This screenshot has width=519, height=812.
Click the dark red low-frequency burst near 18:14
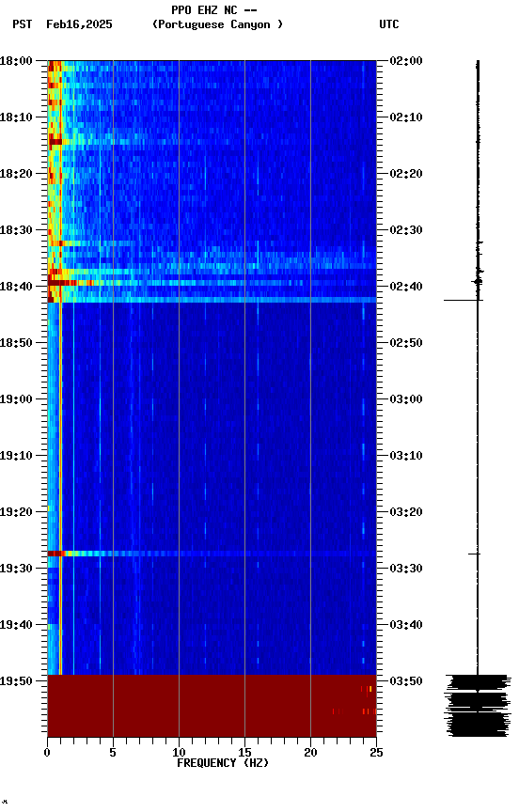pyautogui.click(x=55, y=141)
